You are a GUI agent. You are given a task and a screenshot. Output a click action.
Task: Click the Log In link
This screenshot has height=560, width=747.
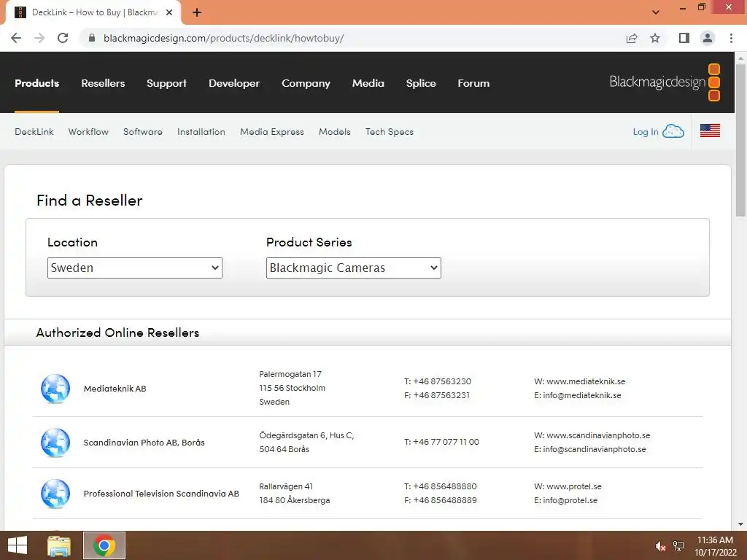646,132
